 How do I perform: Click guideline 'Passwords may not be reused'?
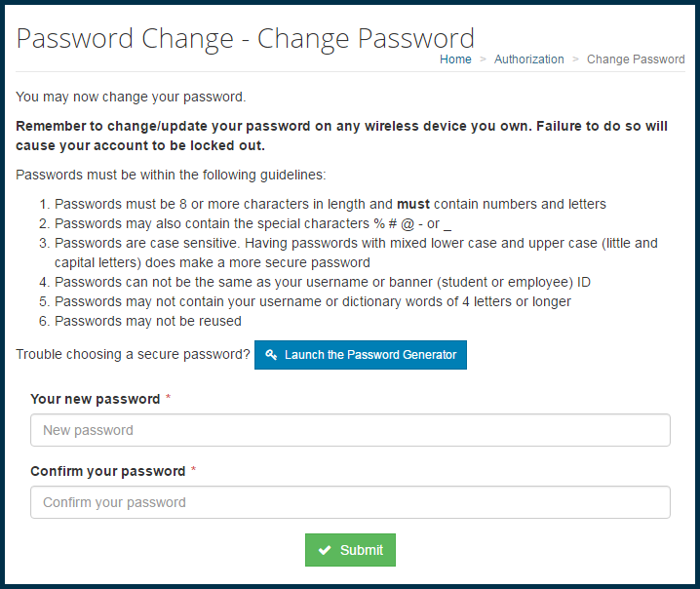(x=148, y=321)
